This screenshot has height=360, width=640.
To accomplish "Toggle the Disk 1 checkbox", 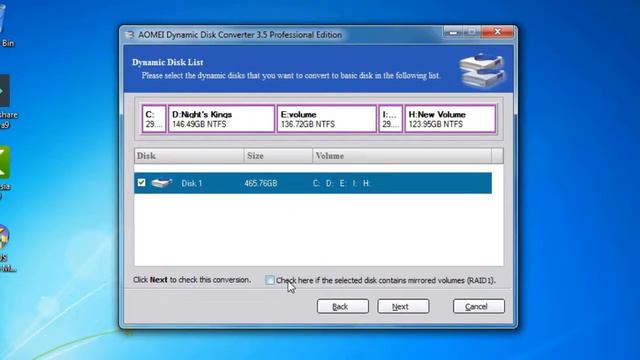I will [142, 182].
